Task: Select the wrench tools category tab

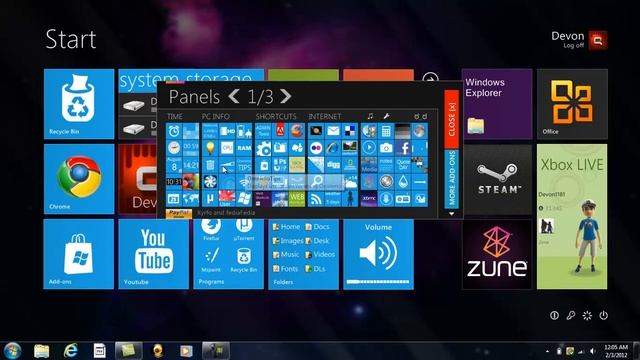Action: click(386, 116)
